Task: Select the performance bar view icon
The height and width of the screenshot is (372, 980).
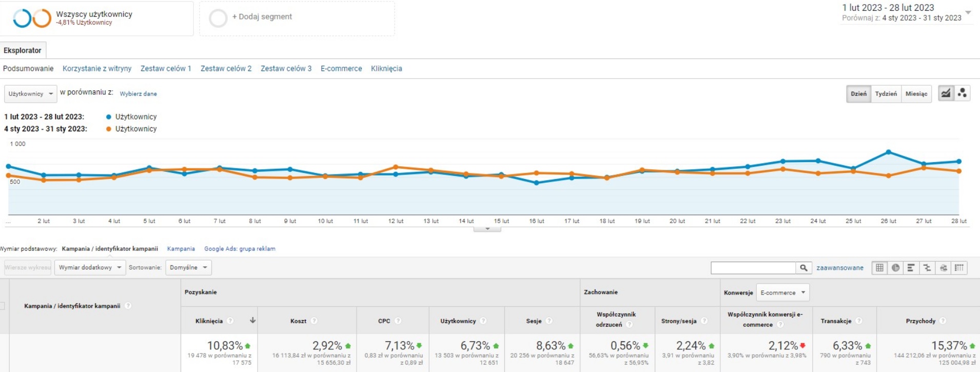Action: (x=911, y=267)
